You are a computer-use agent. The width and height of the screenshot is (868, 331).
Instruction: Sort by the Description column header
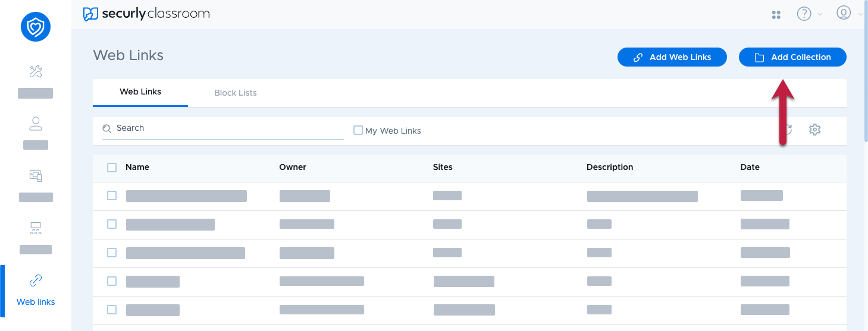610,167
